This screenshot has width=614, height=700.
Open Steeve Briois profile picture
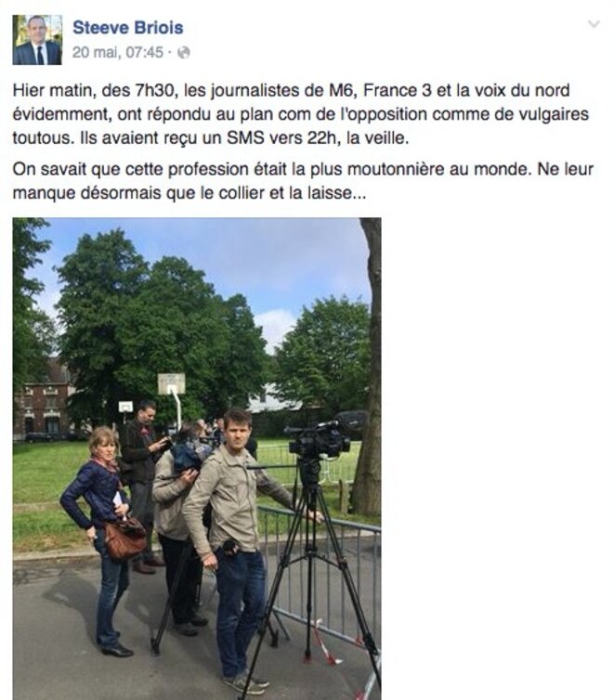pyautogui.click(x=37, y=40)
